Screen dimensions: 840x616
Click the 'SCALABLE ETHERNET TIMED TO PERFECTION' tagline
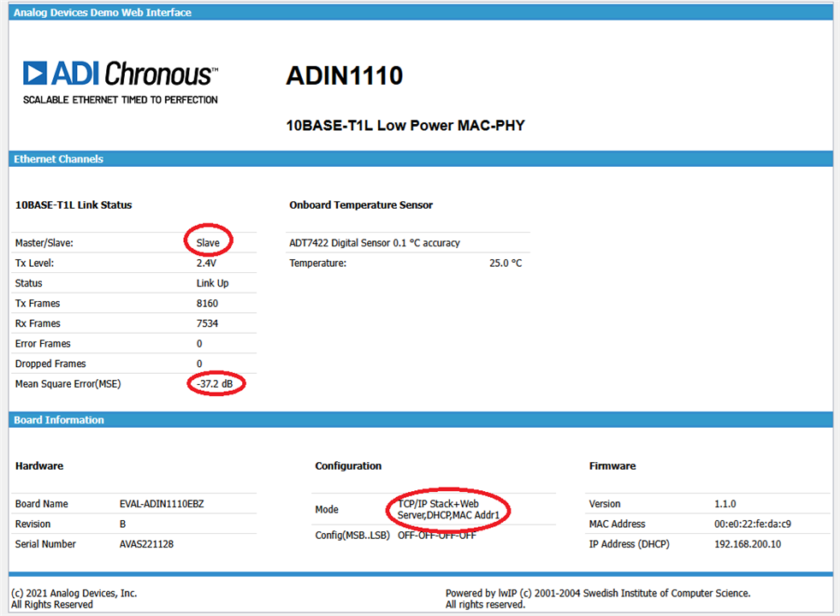tap(121, 99)
